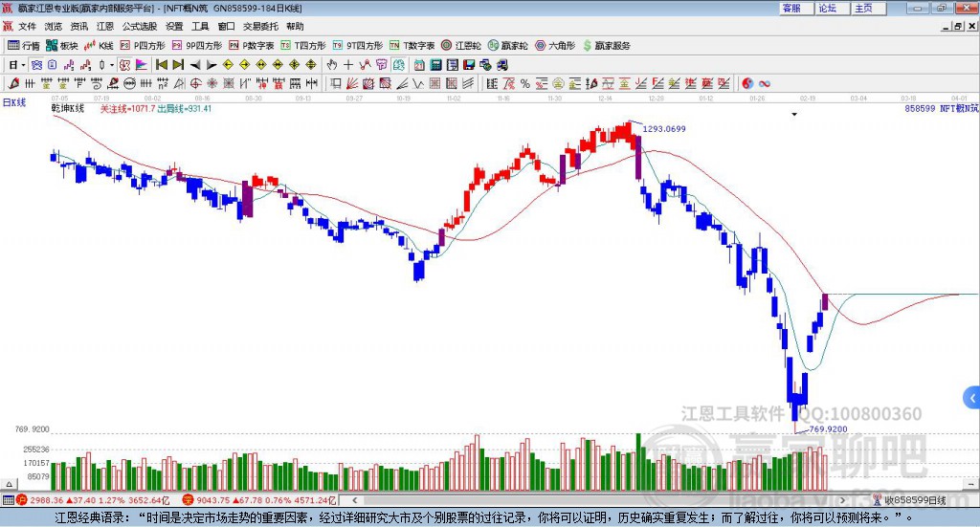The width and height of the screenshot is (980, 527).
Task: Open the 江恩 menu
Action: (105, 26)
